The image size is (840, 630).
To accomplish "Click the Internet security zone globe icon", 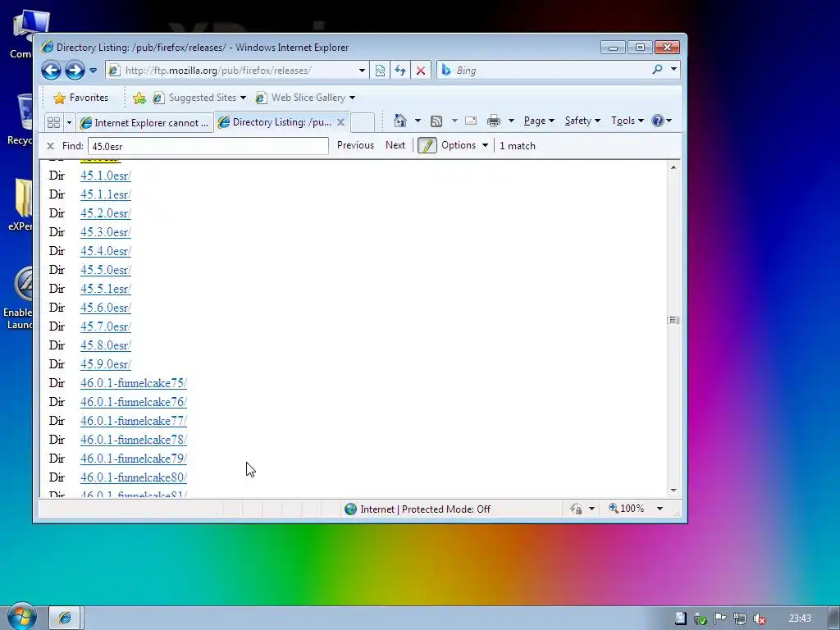I will click(x=351, y=509).
